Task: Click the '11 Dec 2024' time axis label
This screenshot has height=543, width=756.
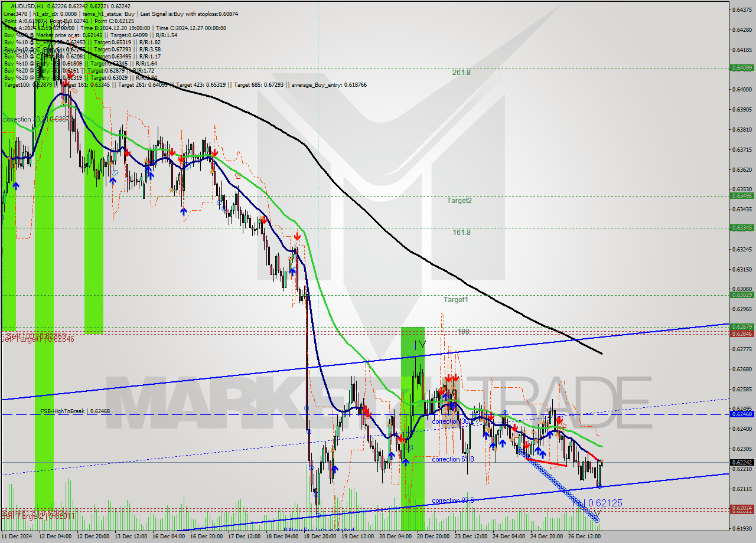Action: (x=17, y=537)
